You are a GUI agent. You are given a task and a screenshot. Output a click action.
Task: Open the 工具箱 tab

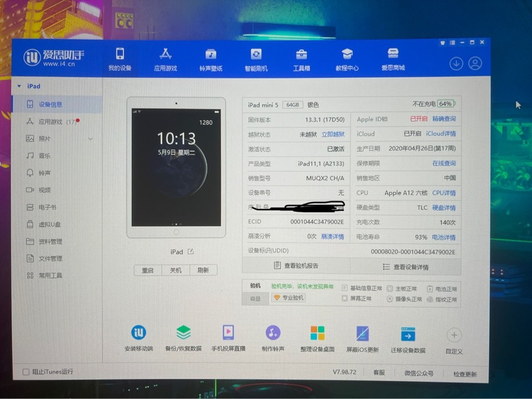[x=301, y=59]
